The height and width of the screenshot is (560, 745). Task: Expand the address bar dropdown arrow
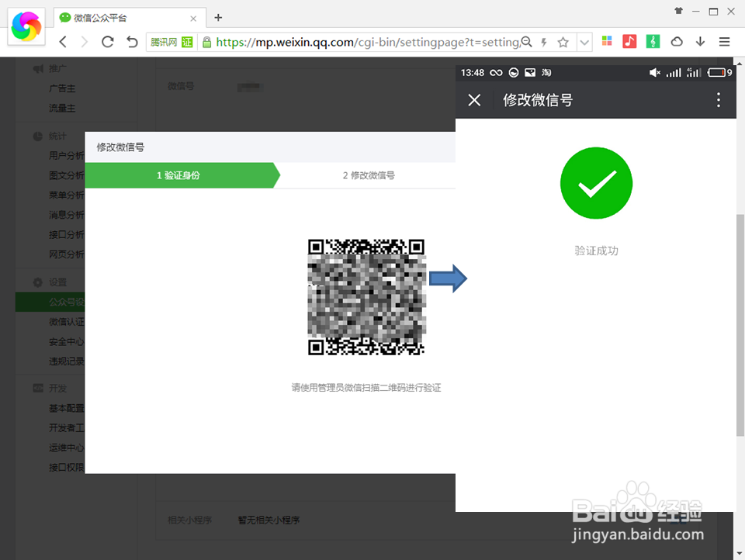coord(584,42)
